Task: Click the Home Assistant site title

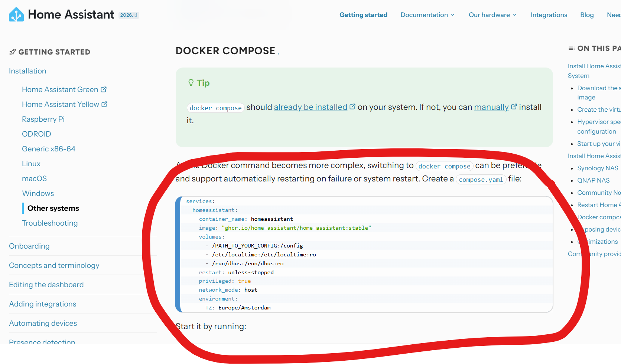Action: coord(71,14)
